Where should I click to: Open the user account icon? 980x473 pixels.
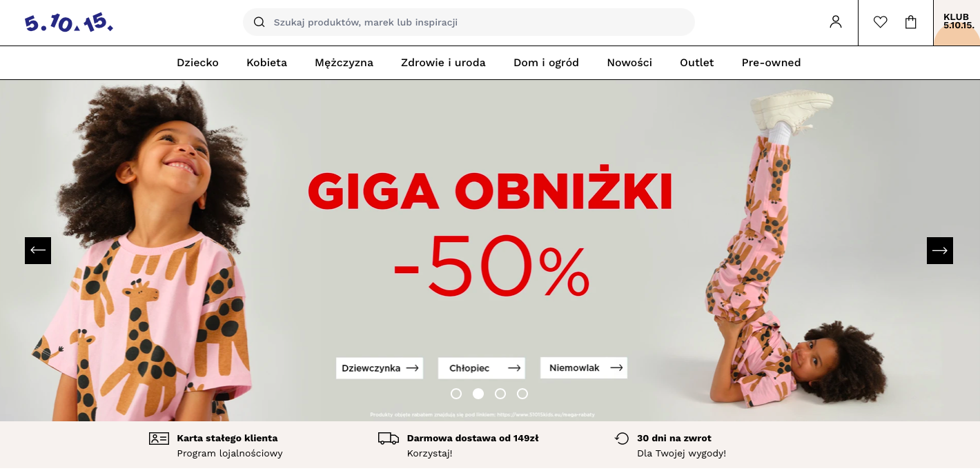(x=836, y=22)
